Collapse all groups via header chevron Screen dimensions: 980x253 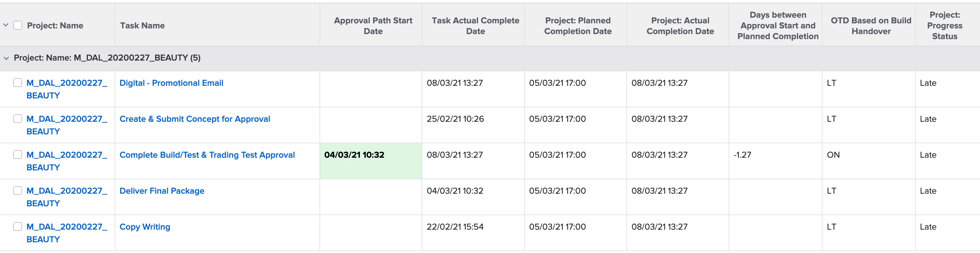[6, 25]
